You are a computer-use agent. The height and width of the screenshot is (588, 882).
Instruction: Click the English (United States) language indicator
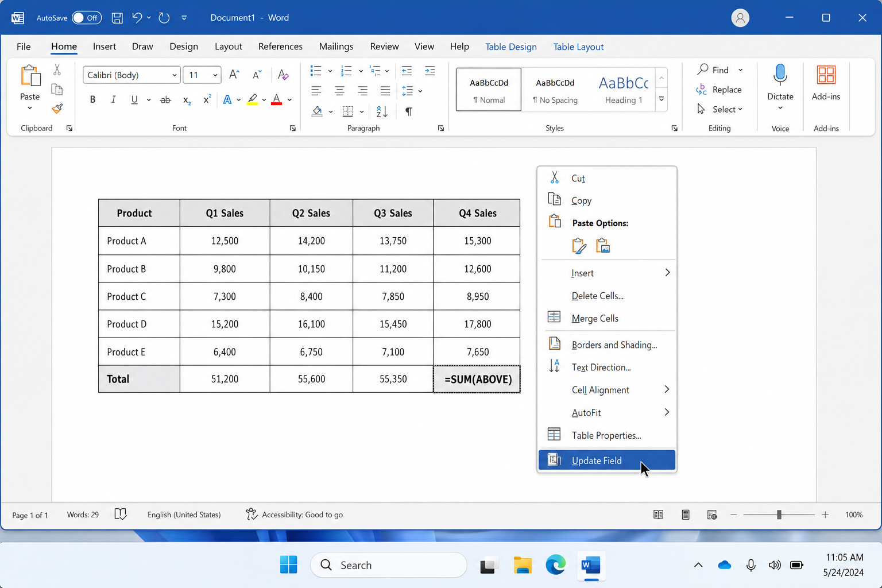[x=184, y=514]
